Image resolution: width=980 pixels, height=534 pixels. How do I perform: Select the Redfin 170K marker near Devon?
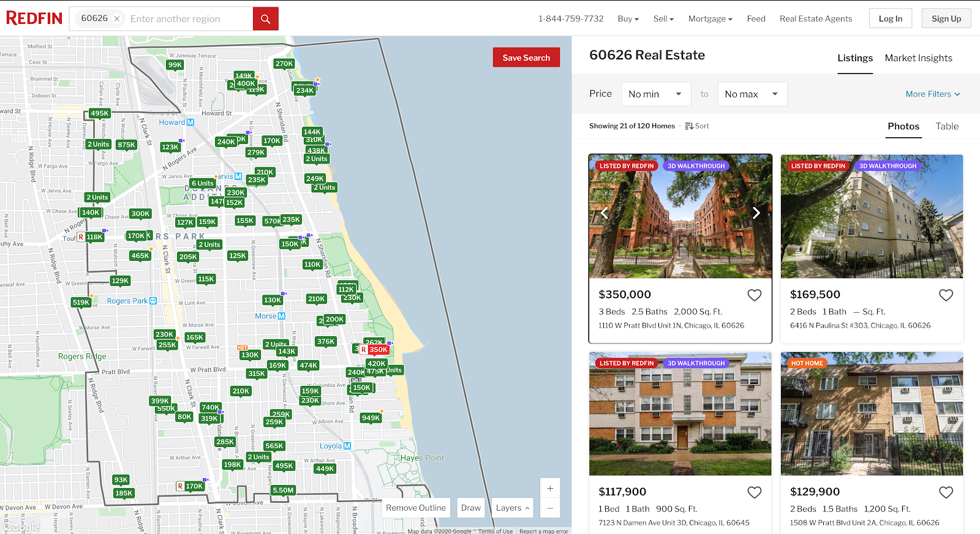coord(190,486)
